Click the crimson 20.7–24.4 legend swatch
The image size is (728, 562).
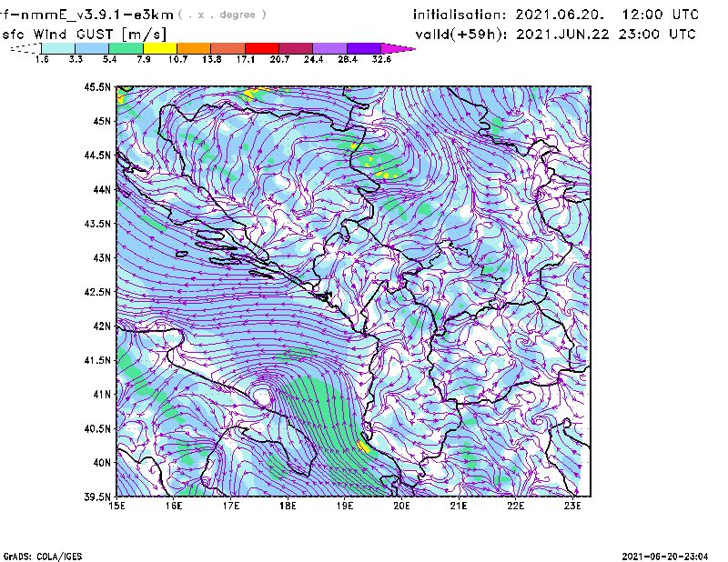pos(296,48)
